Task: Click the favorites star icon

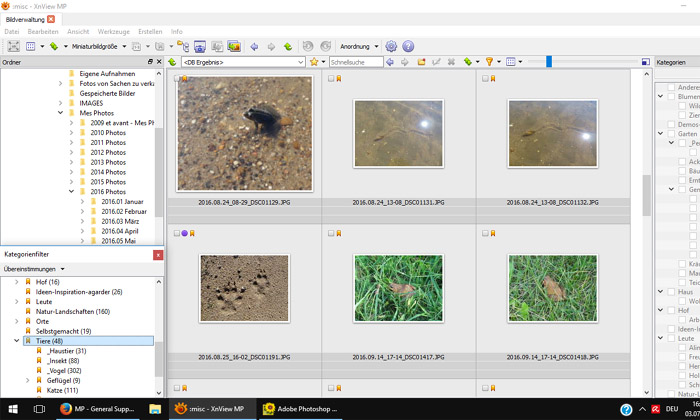Action: (314, 62)
